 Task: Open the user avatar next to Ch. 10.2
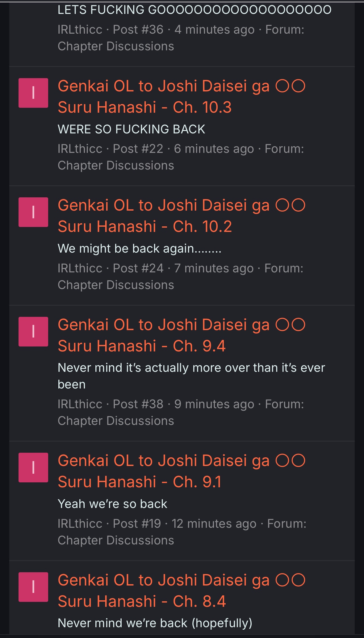[33, 212]
